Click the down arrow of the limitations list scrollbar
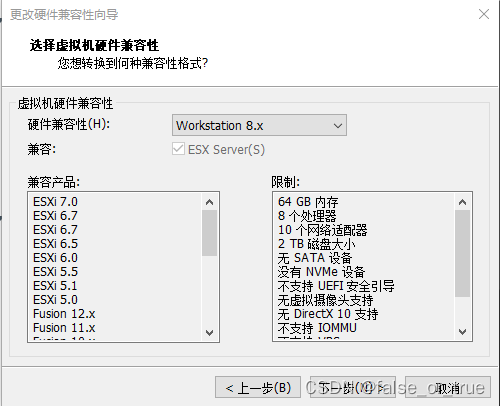 point(462,332)
